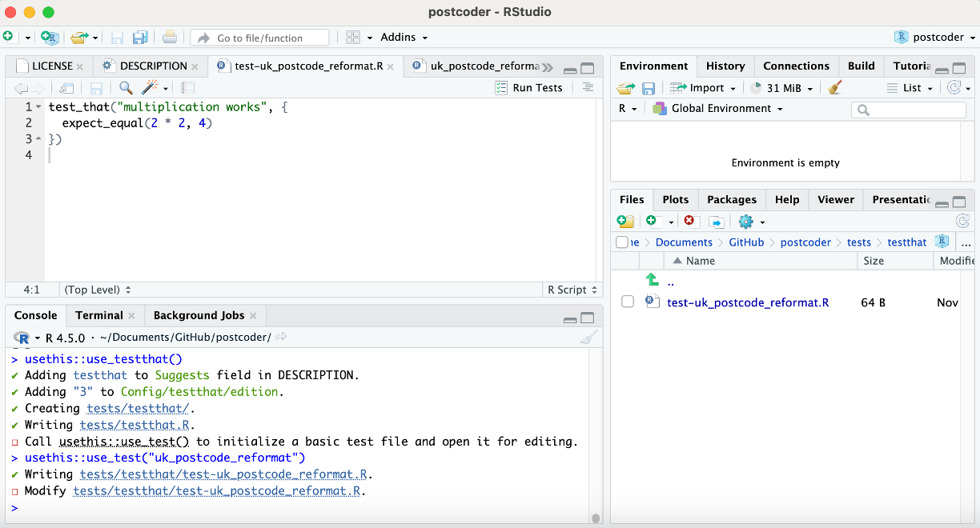Image resolution: width=980 pixels, height=528 pixels.
Task: Switch to the Connections tab
Action: click(x=796, y=66)
